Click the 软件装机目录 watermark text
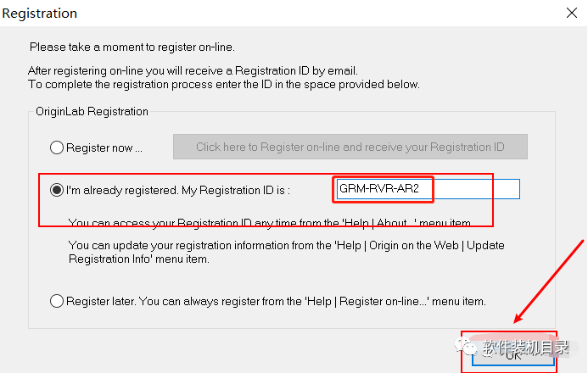The image size is (588, 373). [526, 348]
